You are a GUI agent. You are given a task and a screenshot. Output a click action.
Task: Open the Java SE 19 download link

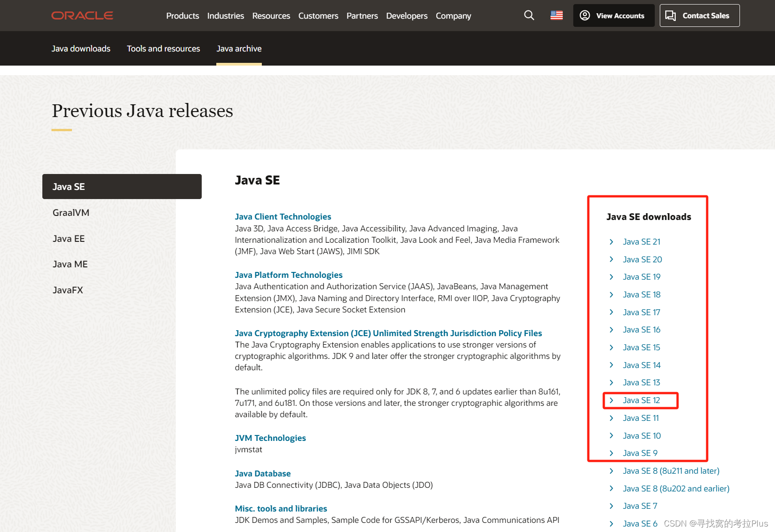[x=642, y=277]
